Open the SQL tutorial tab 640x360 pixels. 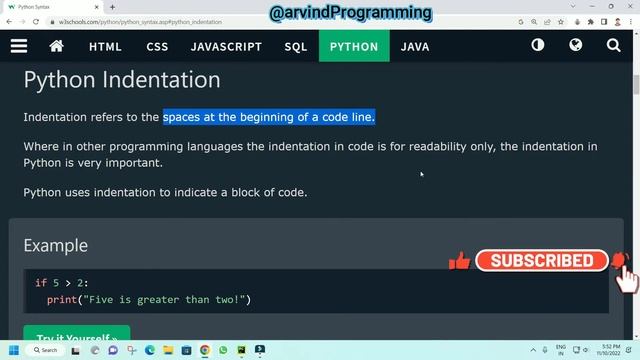pos(296,47)
